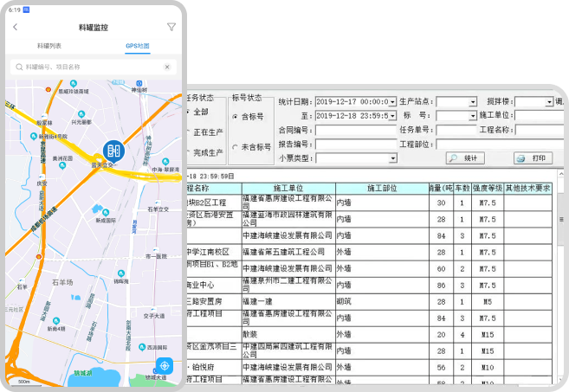Click the 强度等级 column header

pos(488,188)
